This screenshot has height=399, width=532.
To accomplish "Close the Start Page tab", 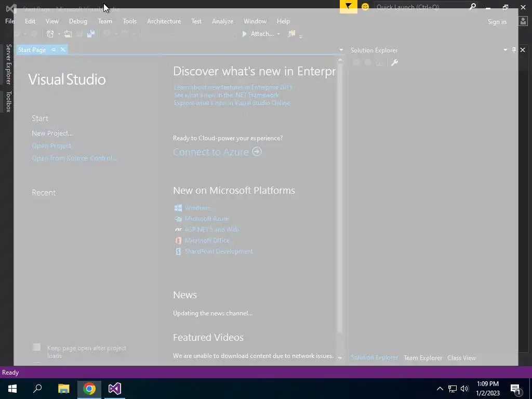I will pyautogui.click(x=62, y=49).
